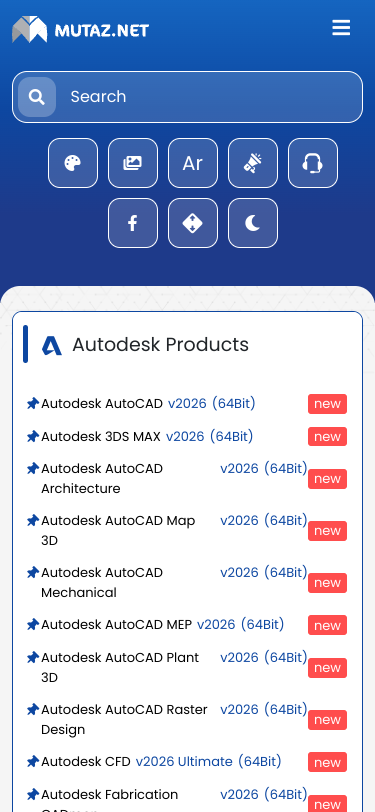The width and height of the screenshot is (375, 812).
Task: Open Autodesk AutoCAD Map 3D link
Action: point(174,530)
